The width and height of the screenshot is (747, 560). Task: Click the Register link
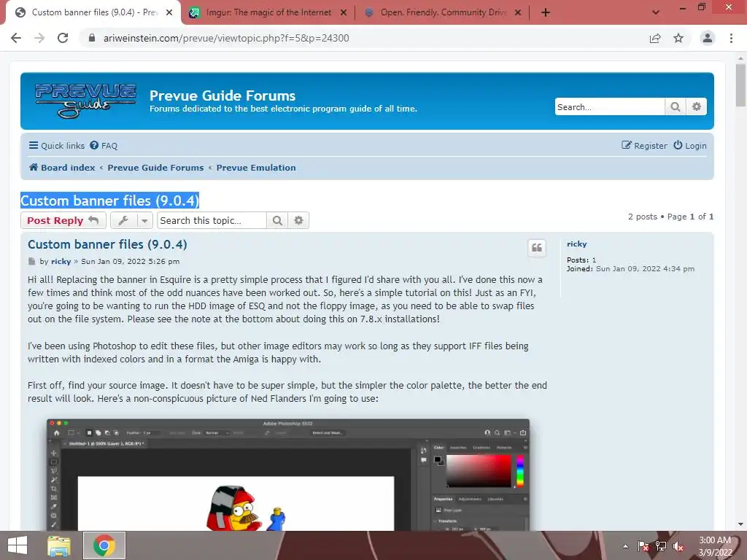[645, 146]
